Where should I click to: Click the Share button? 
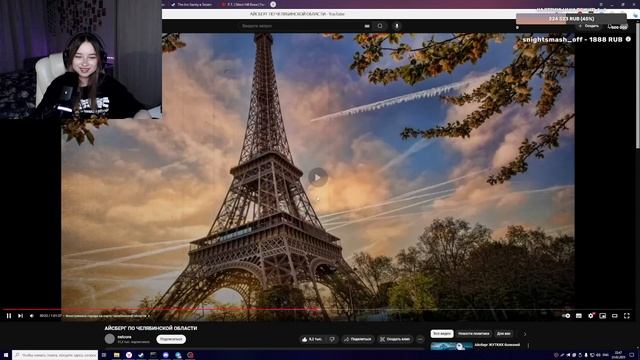pos(358,339)
